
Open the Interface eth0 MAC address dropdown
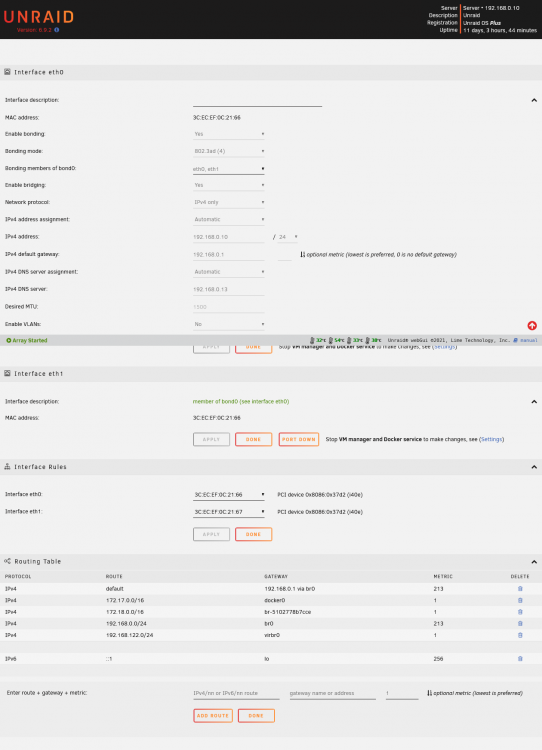click(x=229, y=495)
